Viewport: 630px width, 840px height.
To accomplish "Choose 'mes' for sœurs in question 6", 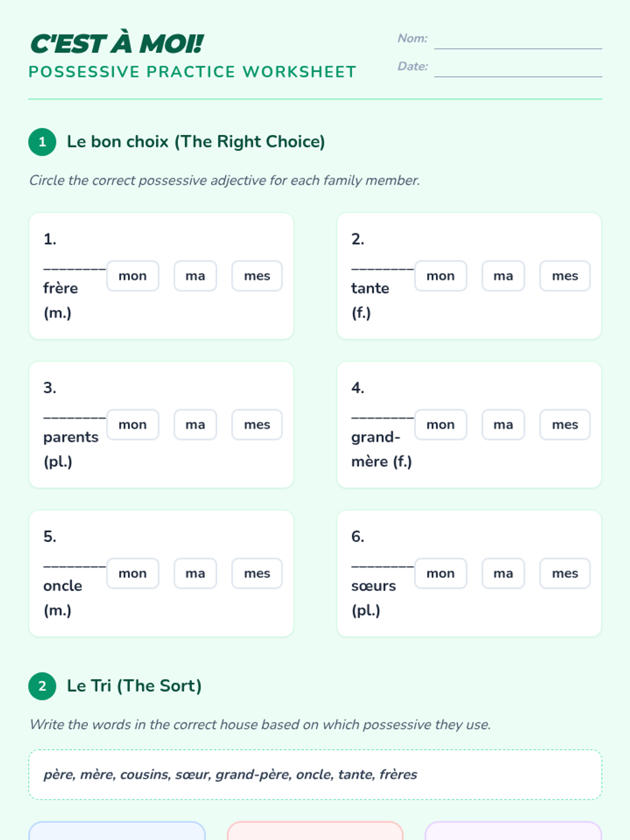I will coord(565,573).
